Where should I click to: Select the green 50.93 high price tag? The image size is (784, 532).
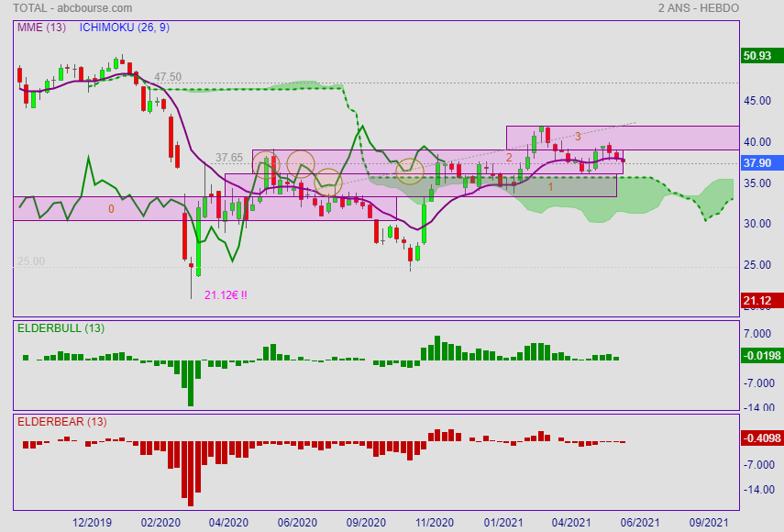[x=762, y=56]
